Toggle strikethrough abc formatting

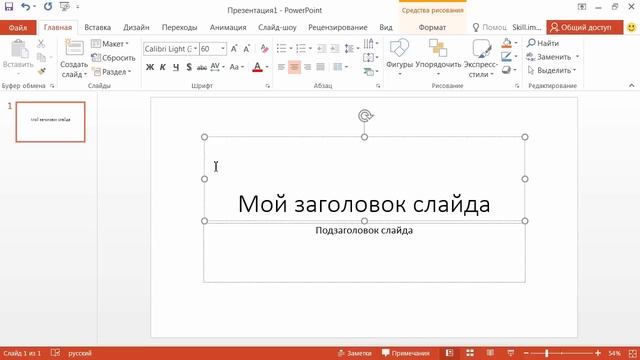(x=202, y=67)
